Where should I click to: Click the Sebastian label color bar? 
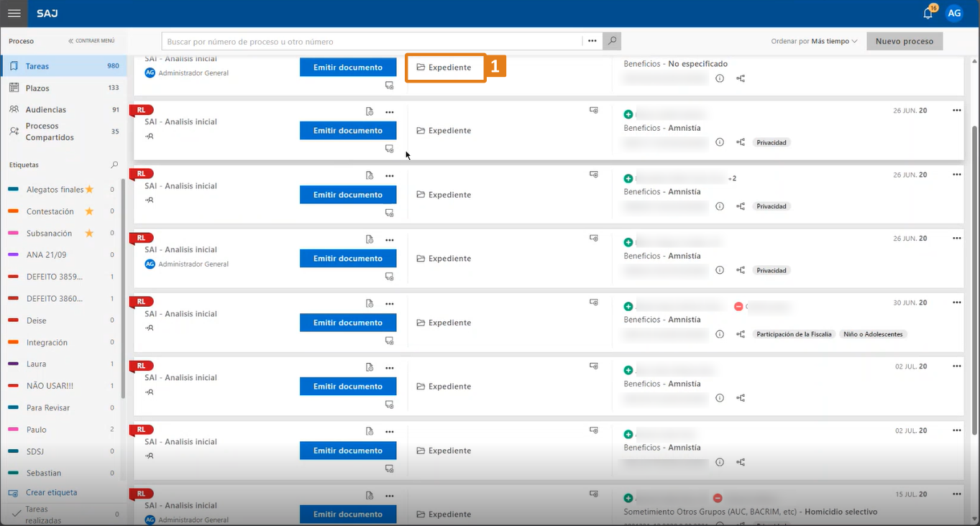click(x=13, y=473)
